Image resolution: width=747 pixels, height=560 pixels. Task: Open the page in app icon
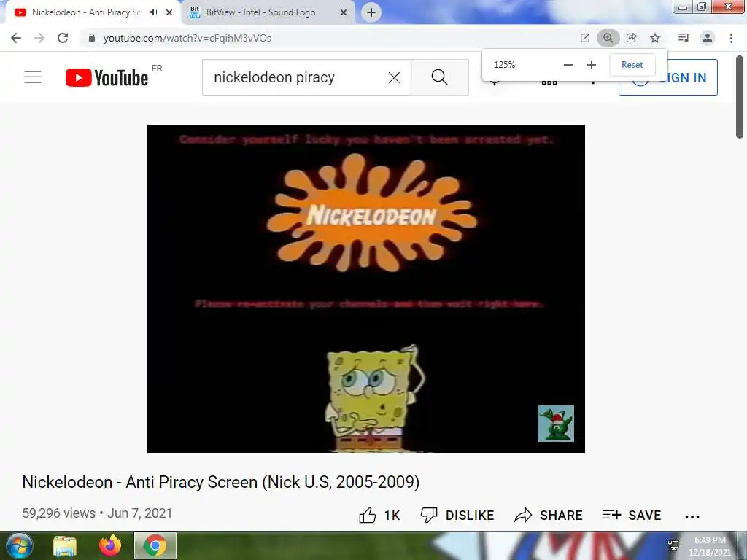click(585, 38)
